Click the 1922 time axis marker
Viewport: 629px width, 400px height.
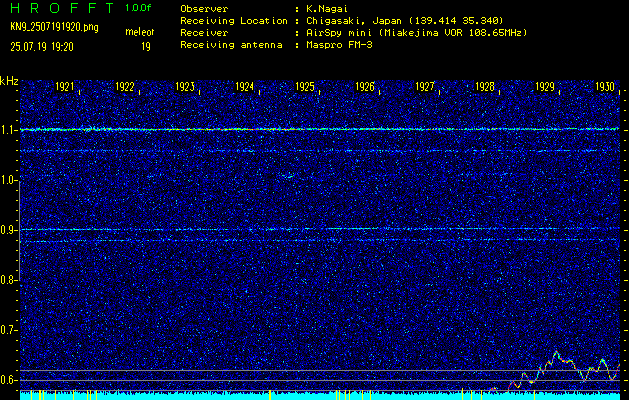pyautogui.click(x=124, y=86)
